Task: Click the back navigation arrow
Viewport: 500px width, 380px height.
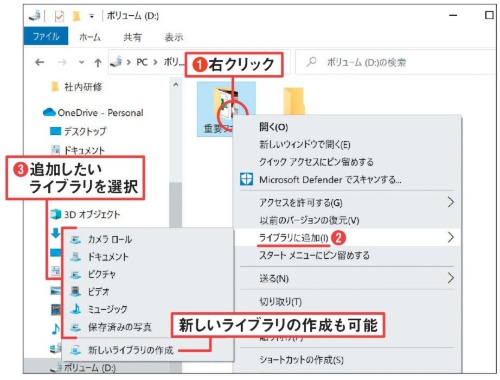Action: 40,62
